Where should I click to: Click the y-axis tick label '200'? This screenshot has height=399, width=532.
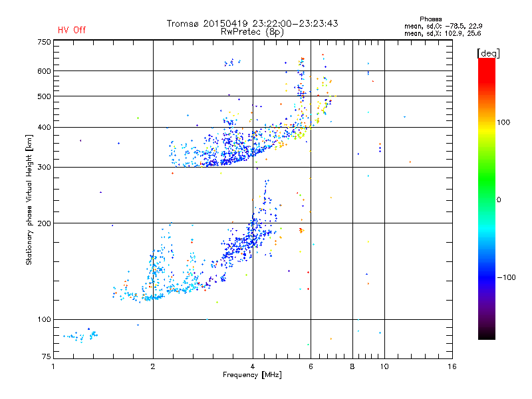(x=44, y=223)
